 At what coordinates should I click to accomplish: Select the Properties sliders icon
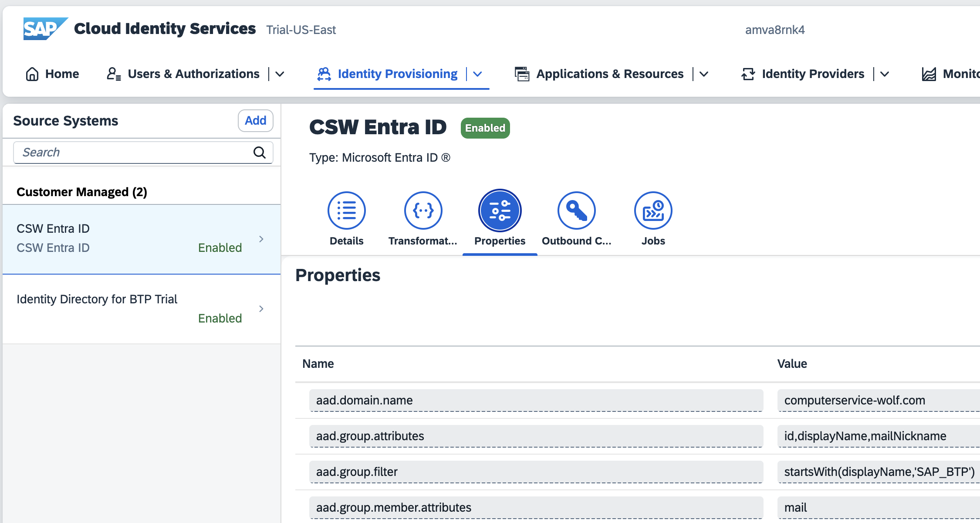click(500, 211)
